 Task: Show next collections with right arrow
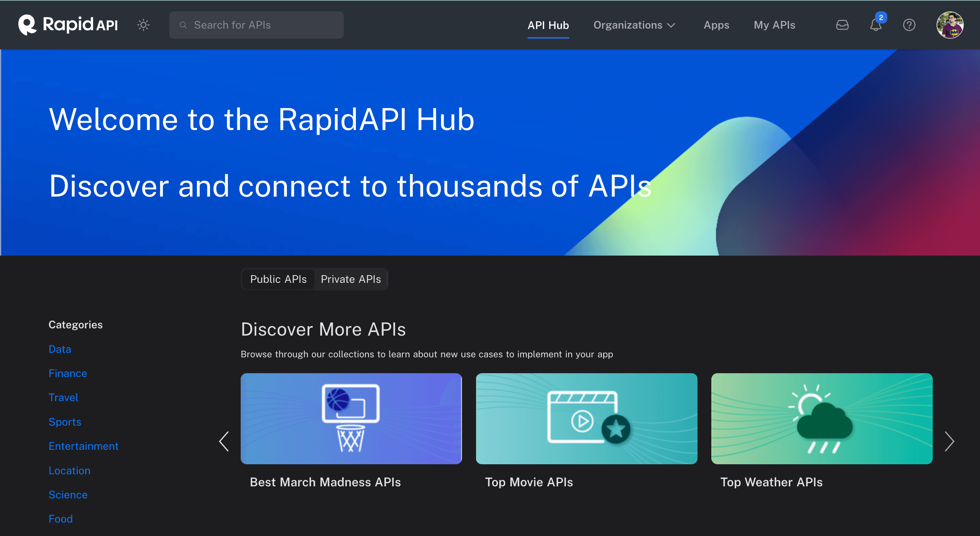[949, 441]
